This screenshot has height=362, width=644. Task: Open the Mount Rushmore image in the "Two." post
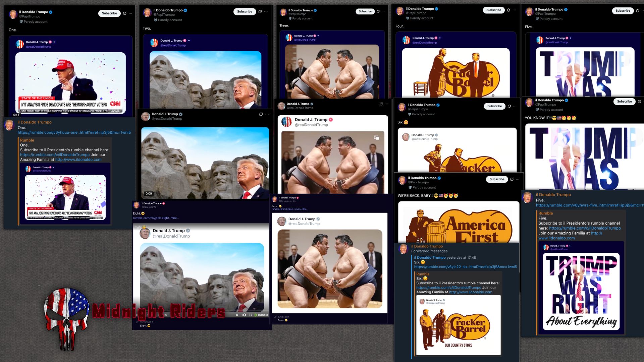click(x=205, y=79)
